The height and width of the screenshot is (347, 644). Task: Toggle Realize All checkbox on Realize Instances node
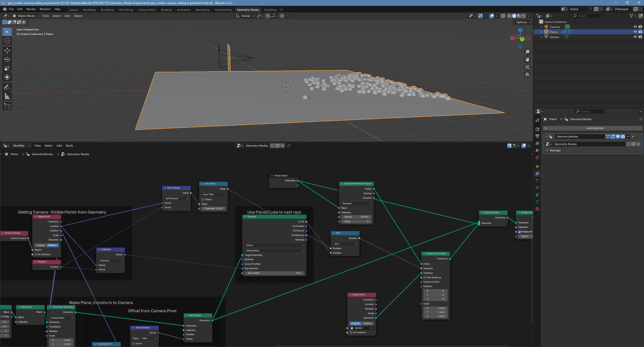[519, 231]
